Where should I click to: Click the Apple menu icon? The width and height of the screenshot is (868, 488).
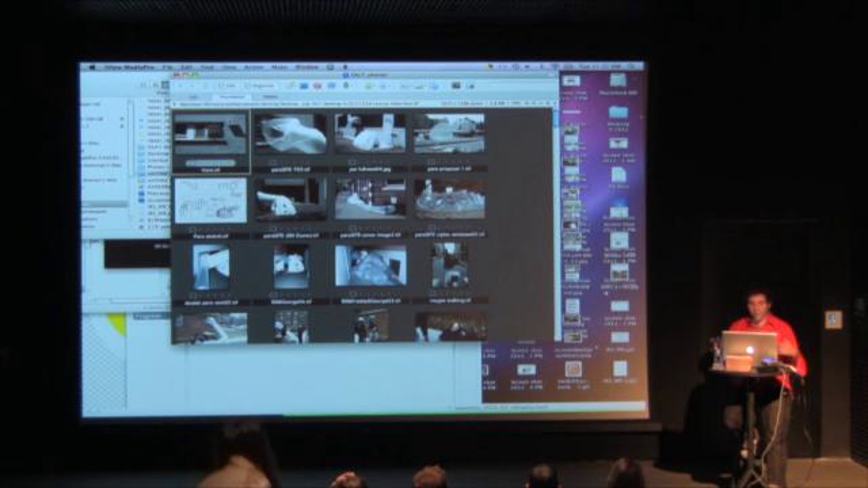coord(92,68)
